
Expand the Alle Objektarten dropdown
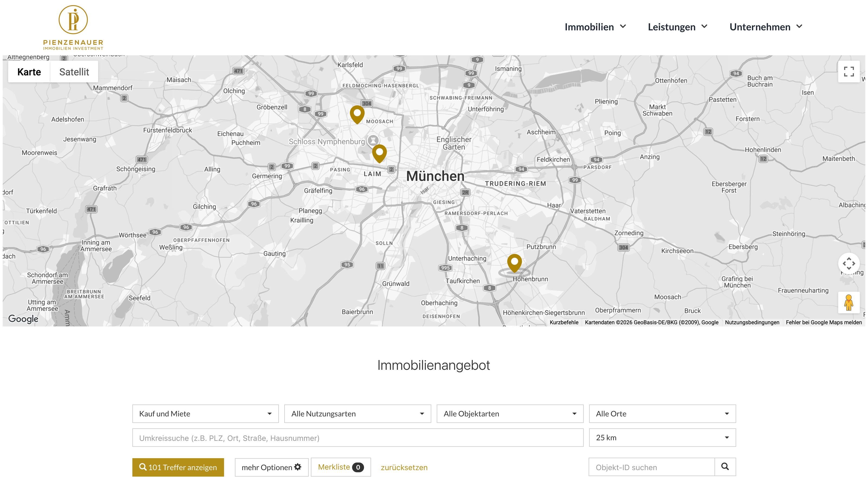pos(510,413)
